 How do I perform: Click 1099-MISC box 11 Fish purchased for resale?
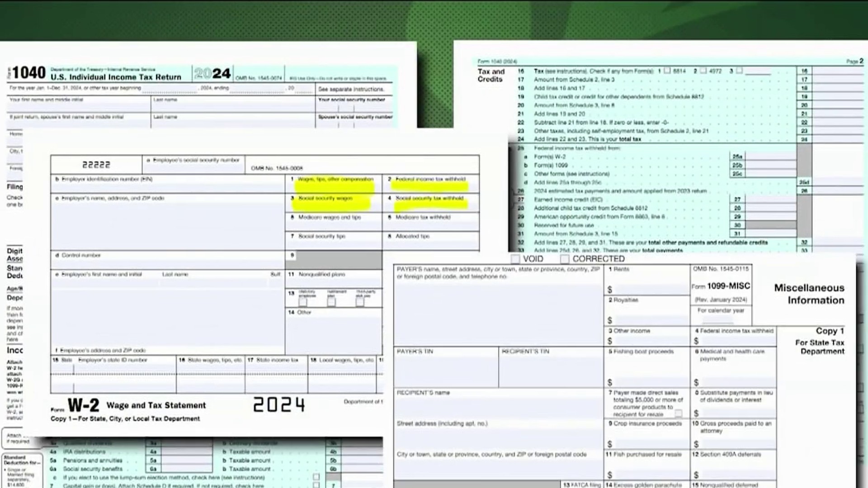(647, 465)
